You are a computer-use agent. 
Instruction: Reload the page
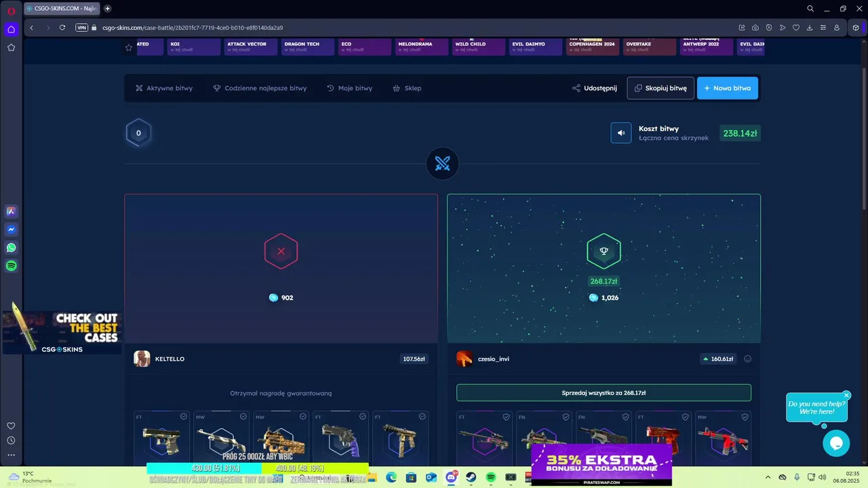[x=62, y=28]
